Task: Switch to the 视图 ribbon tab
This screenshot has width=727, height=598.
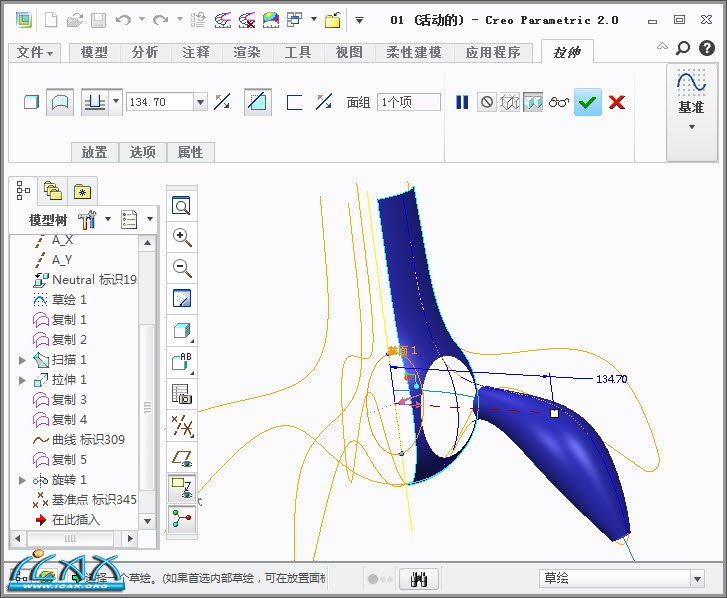Action: [x=349, y=52]
